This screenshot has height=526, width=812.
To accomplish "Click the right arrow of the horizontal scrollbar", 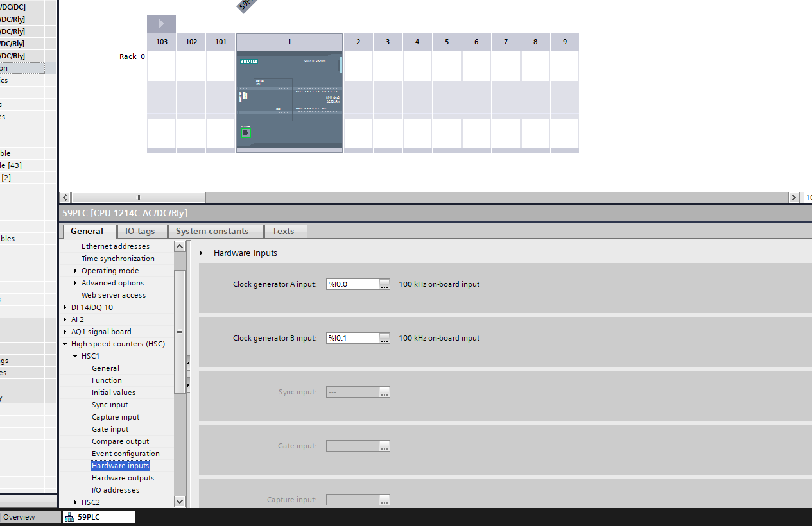I will [794, 198].
